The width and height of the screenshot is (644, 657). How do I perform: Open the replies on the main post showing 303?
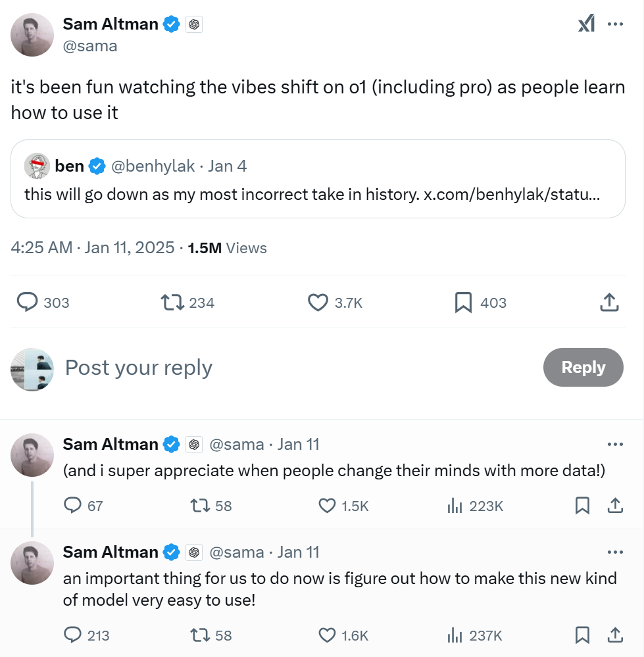(43, 303)
